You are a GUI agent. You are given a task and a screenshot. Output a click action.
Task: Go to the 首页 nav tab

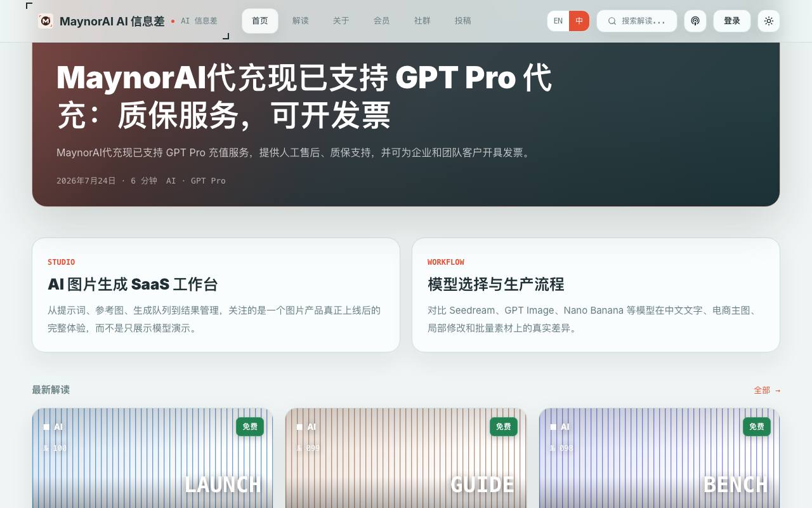point(260,21)
